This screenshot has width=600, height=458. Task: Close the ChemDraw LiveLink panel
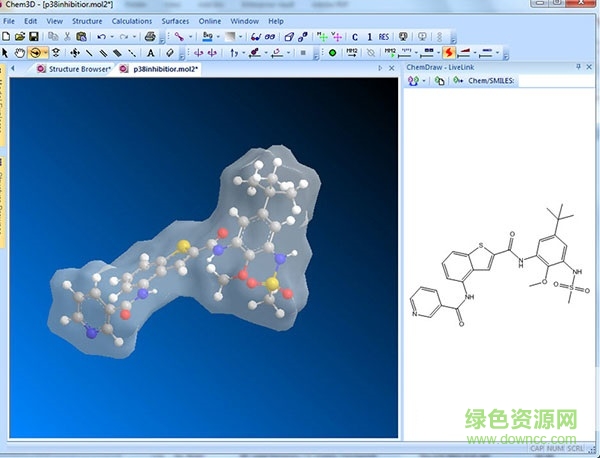(x=593, y=67)
